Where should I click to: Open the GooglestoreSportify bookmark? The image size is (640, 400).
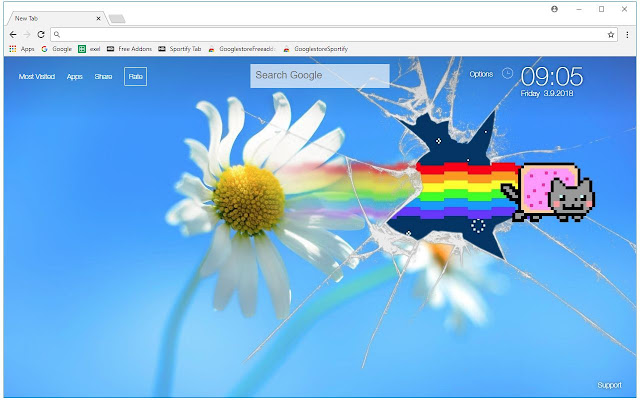(316, 49)
